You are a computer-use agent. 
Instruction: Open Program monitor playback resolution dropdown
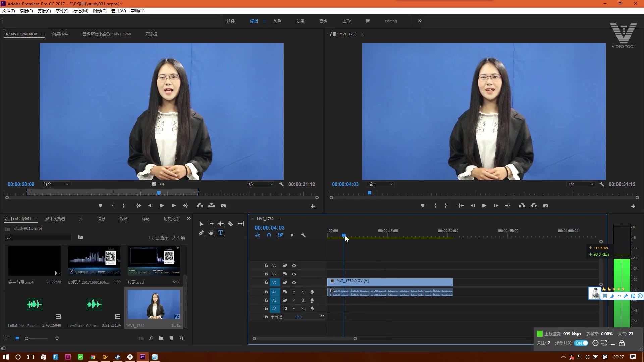581,184
